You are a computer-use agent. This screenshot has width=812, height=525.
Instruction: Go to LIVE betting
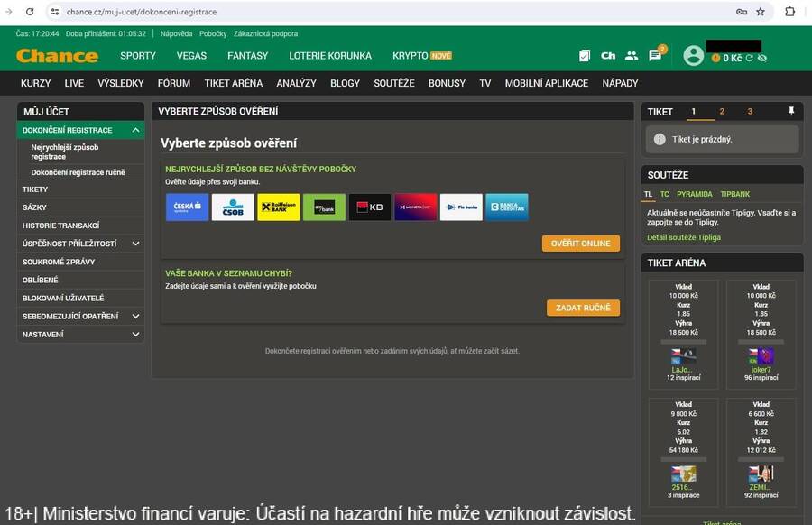(x=74, y=83)
